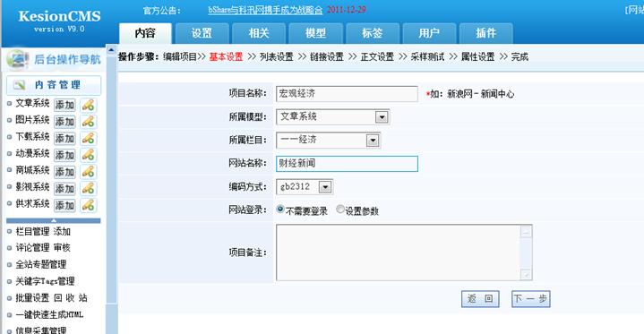
Task: Click 审核 next to 评论管理
Action: coord(62,247)
